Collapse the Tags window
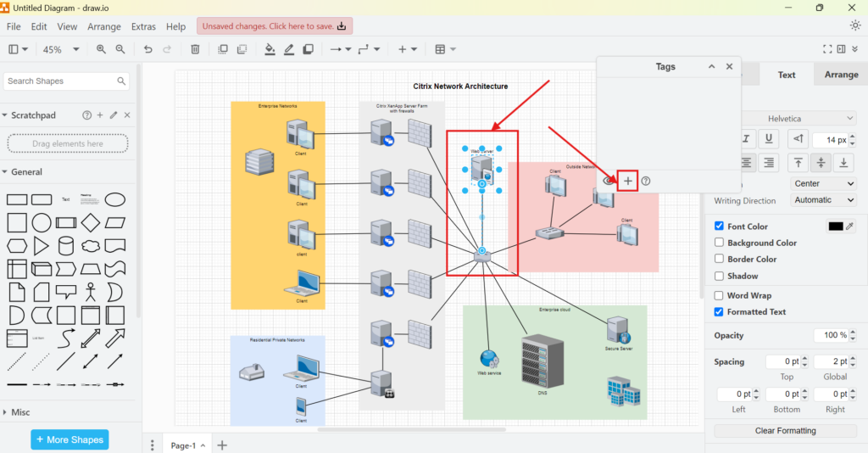 (x=711, y=66)
